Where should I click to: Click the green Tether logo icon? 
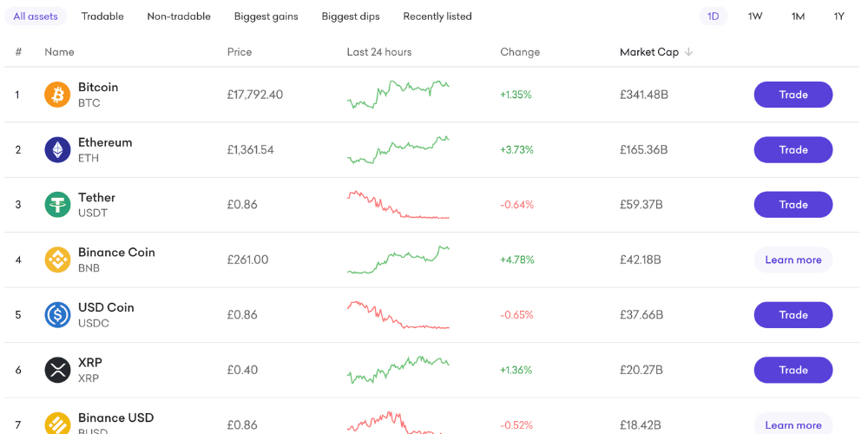click(x=57, y=205)
